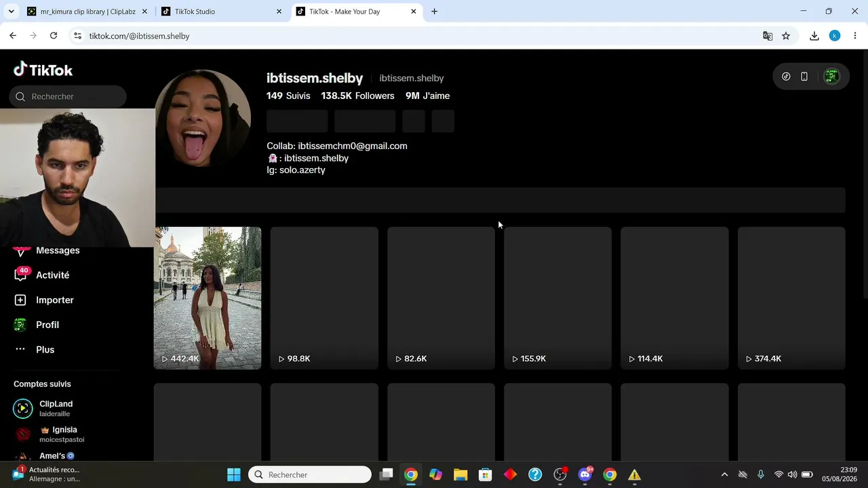The image size is (868, 488).
Task: Click the microphone tray icon
Action: tap(761, 474)
